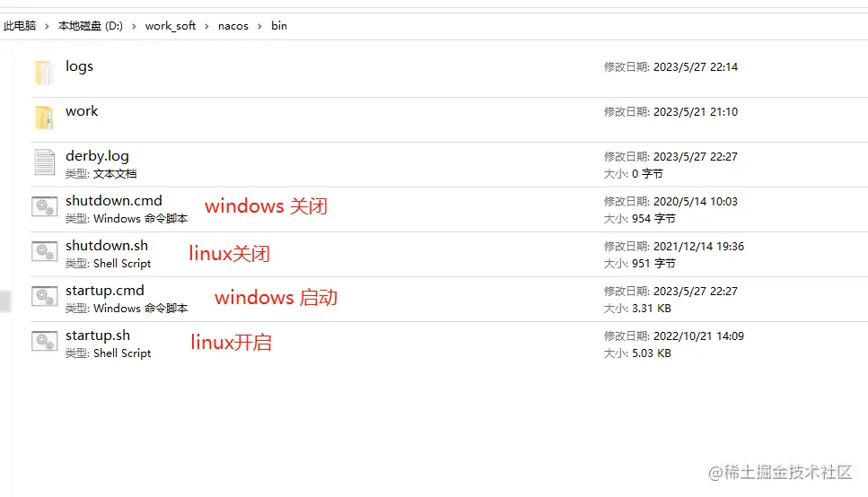This screenshot has height=497, width=868.
Task: Click Windows 命令脚本 type under startup.cmd
Action: coord(141,309)
